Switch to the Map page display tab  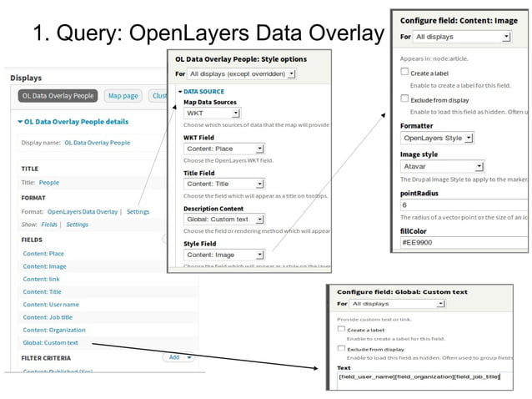[123, 96]
